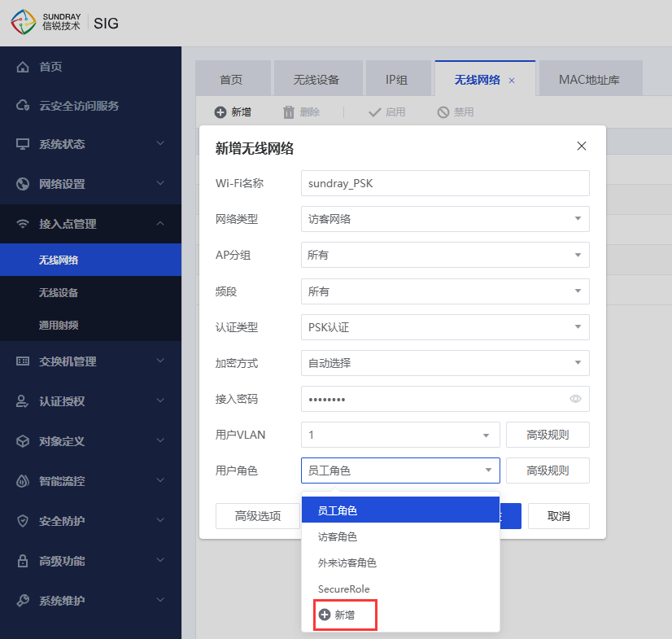Expand the 网络设置 menu chevron
Image resolution: width=672 pixels, height=639 pixels.
[160, 183]
